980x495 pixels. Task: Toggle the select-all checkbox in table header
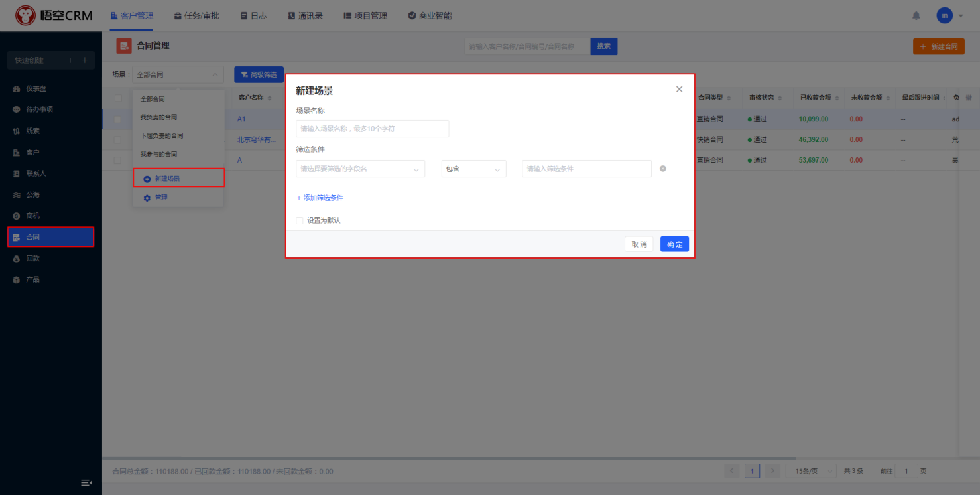118,98
